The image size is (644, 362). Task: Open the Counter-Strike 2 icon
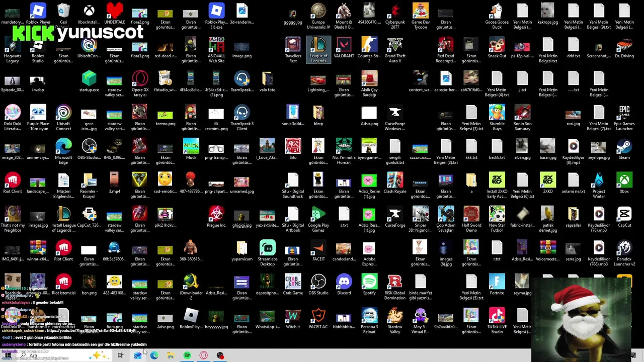(369, 50)
